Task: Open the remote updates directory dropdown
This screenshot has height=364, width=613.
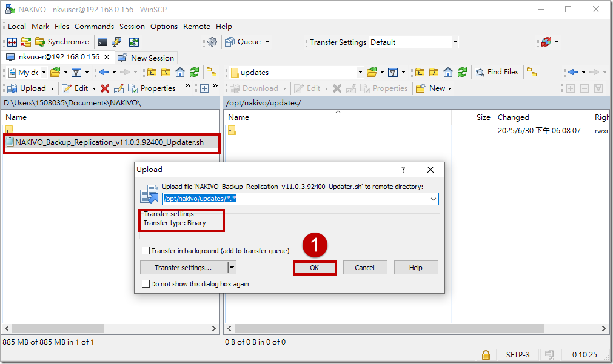Action: (360, 72)
